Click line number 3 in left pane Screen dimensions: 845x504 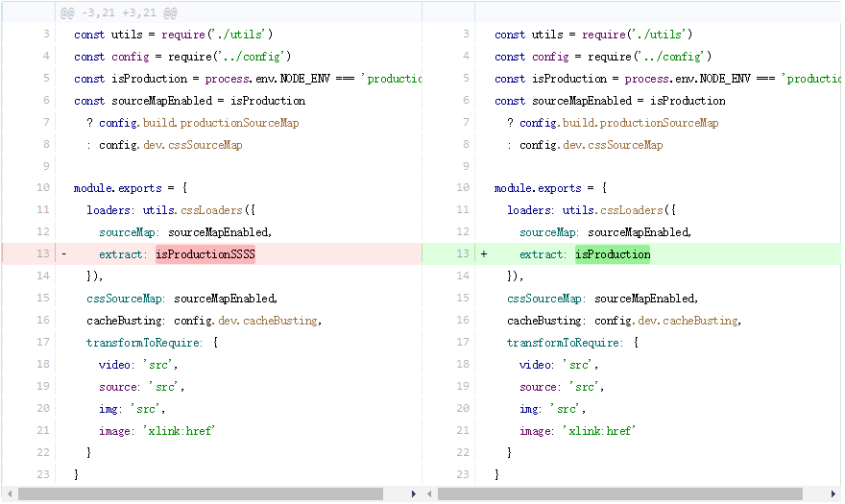tap(46, 34)
